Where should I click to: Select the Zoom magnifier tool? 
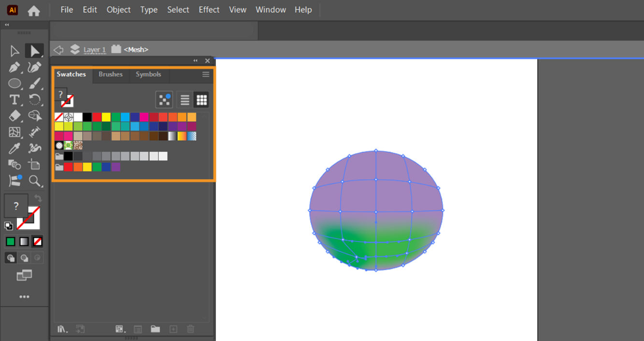(35, 181)
